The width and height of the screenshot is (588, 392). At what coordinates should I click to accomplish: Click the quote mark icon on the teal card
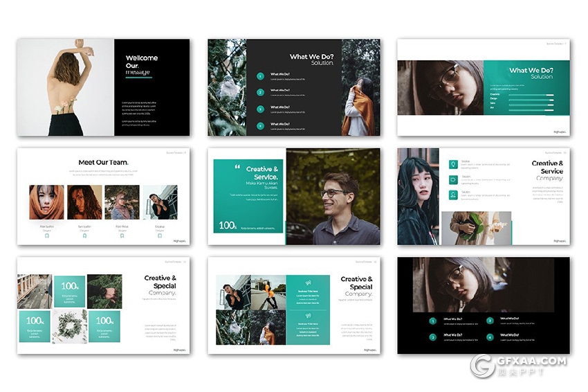point(237,167)
